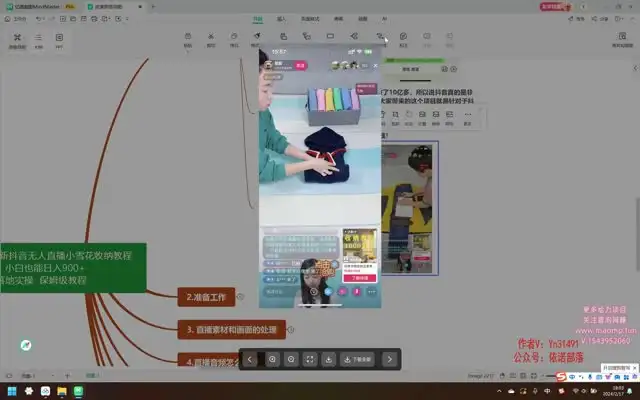Image resolution: width=640 pixels, height=400 pixels.
Task: Collapse the '2.准备工作' branch toggle
Action: [240, 296]
